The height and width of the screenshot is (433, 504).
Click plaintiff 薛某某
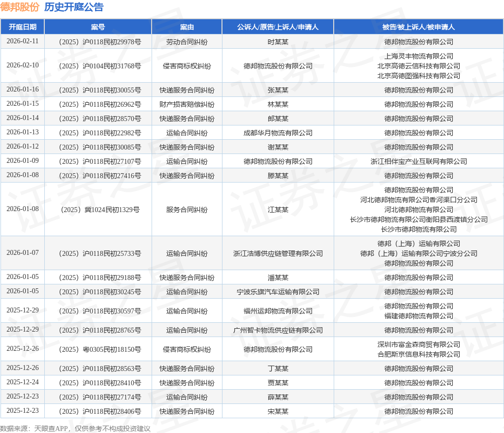point(278,398)
